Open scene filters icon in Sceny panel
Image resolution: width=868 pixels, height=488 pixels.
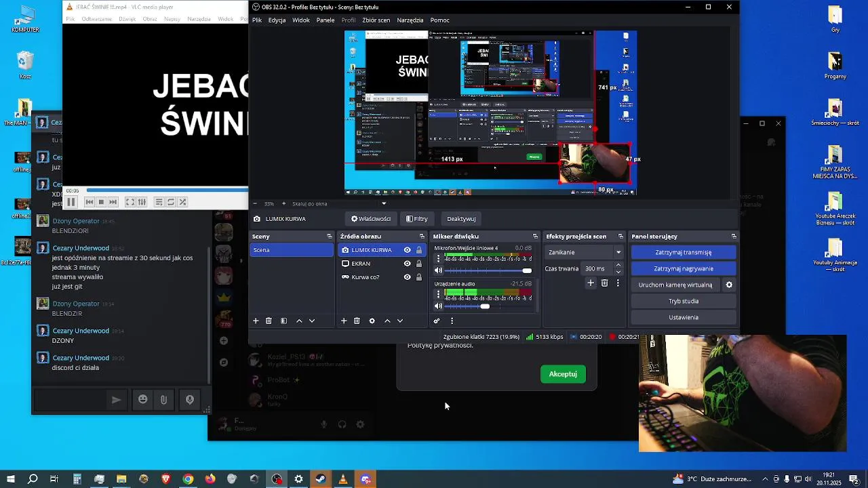pyautogui.click(x=283, y=321)
